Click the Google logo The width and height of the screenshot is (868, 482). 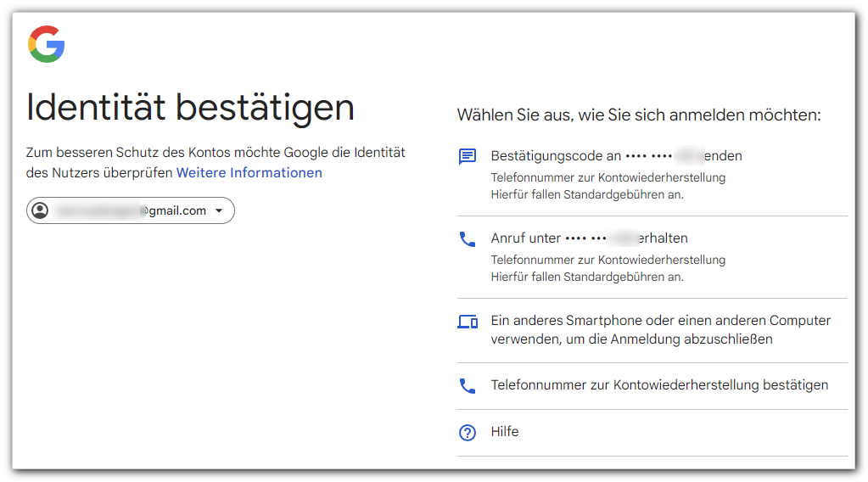pyautogui.click(x=47, y=44)
